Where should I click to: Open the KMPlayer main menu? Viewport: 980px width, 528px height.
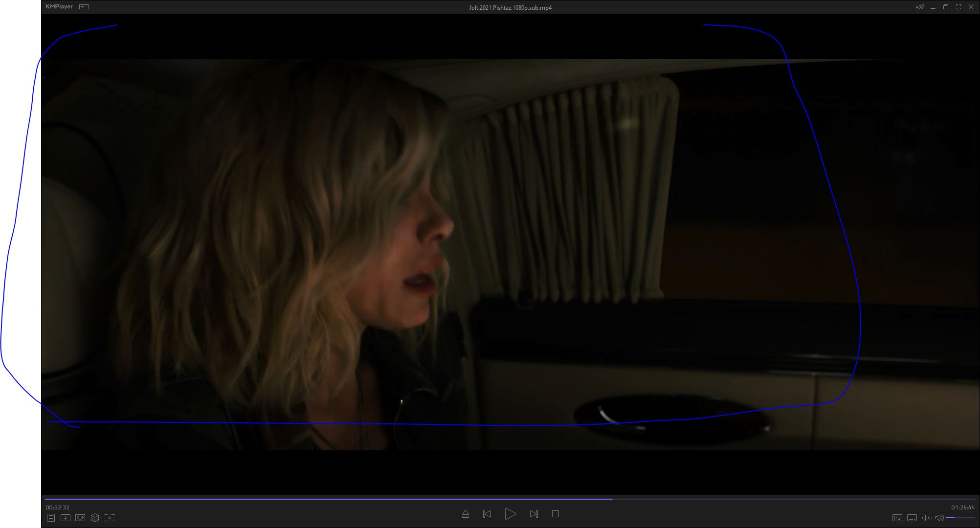coord(59,7)
